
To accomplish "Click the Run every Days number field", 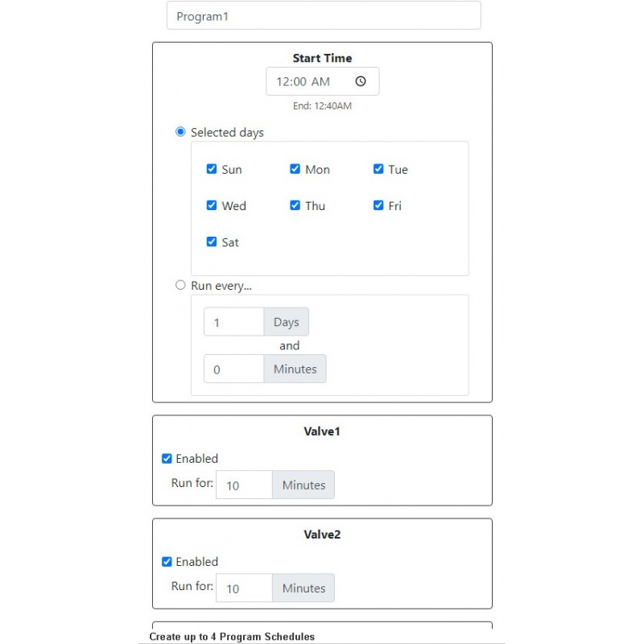I will (x=233, y=321).
